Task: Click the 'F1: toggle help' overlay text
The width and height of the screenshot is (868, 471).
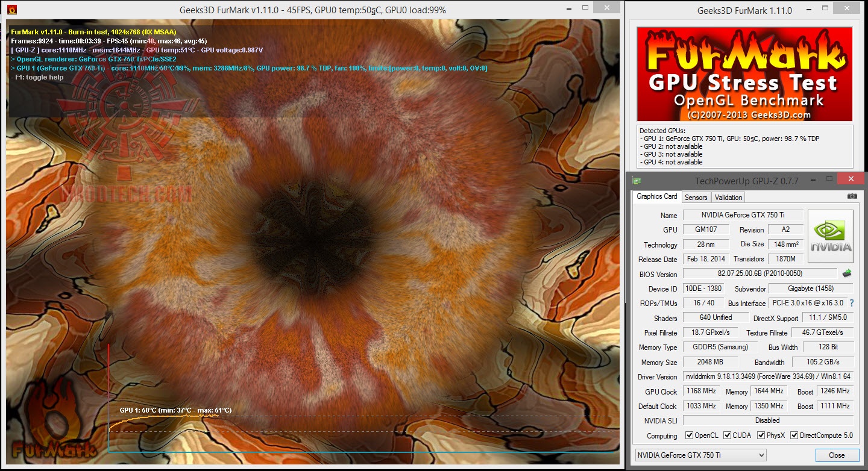Action: click(37, 77)
